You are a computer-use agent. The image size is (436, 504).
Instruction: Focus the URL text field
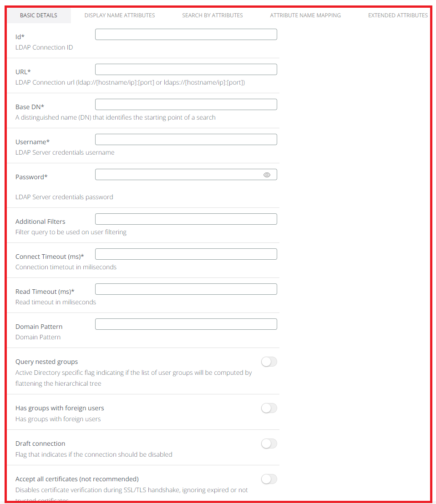tap(186, 70)
